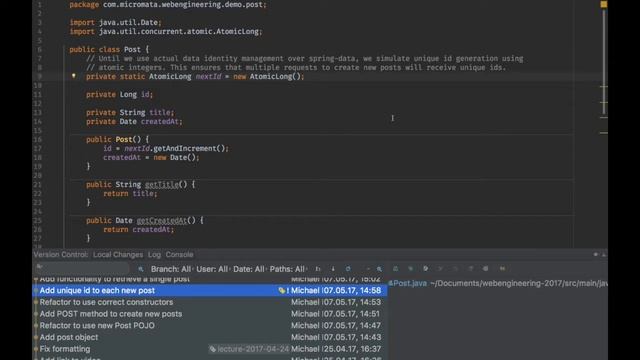Open the Version Control panel settings gear
The height and width of the screenshot is (360, 640).
tap(596, 254)
